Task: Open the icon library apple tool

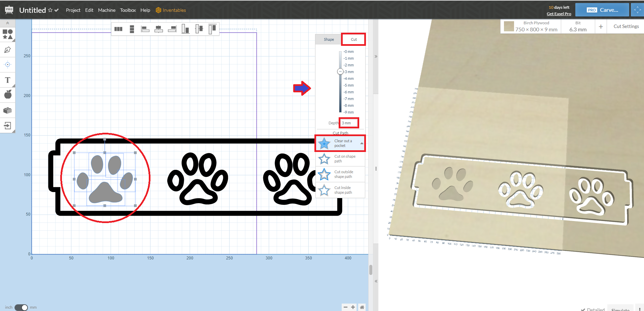Action: [8, 94]
